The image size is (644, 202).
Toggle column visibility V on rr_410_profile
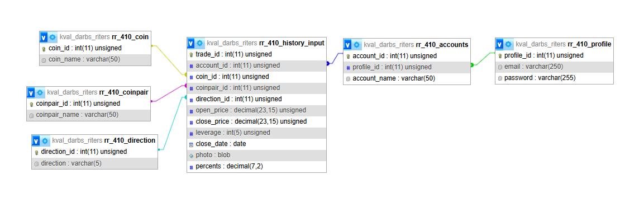tap(500, 44)
